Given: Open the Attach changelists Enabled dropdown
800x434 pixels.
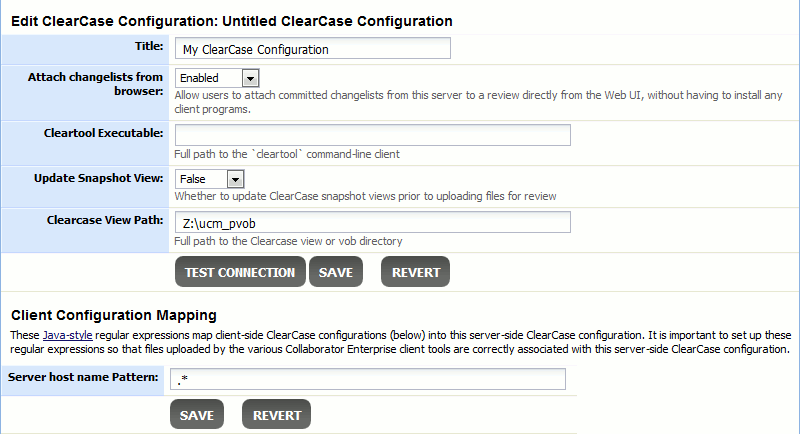Looking at the screenshot, I should click(x=217, y=77).
